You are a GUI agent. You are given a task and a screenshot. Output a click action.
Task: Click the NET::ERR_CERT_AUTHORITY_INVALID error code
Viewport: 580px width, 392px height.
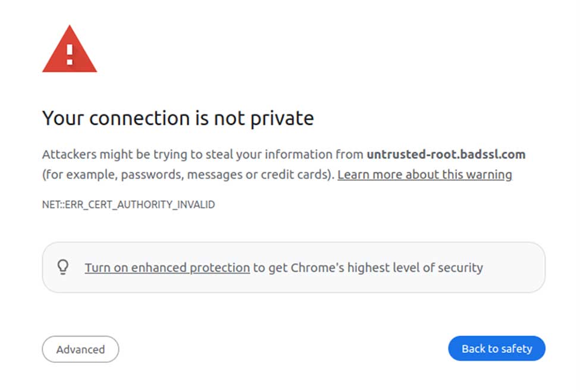tap(128, 205)
